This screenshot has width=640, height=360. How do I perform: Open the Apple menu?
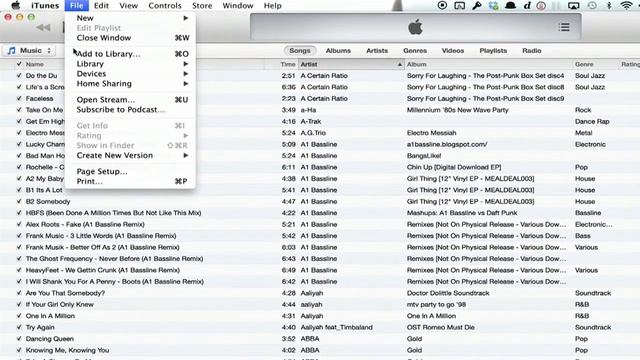click(16, 5)
